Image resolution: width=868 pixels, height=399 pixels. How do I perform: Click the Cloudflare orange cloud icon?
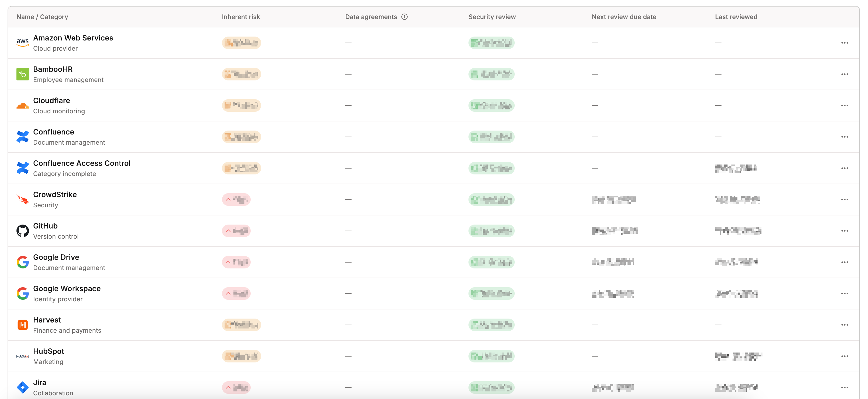(x=22, y=106)
